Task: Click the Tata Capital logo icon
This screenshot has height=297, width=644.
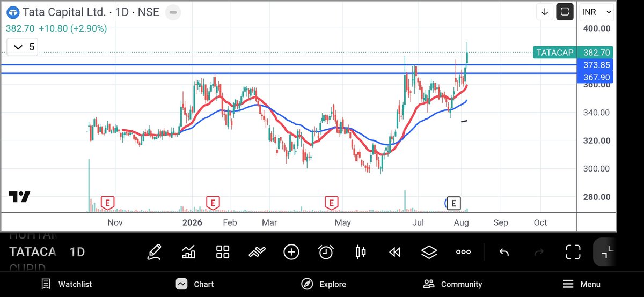Action: pyautogui.click(x=13, y=12)
